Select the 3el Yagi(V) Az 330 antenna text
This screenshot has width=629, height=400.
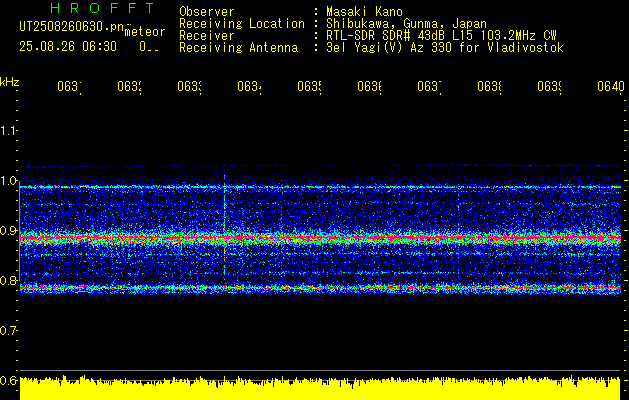[445, 48]
